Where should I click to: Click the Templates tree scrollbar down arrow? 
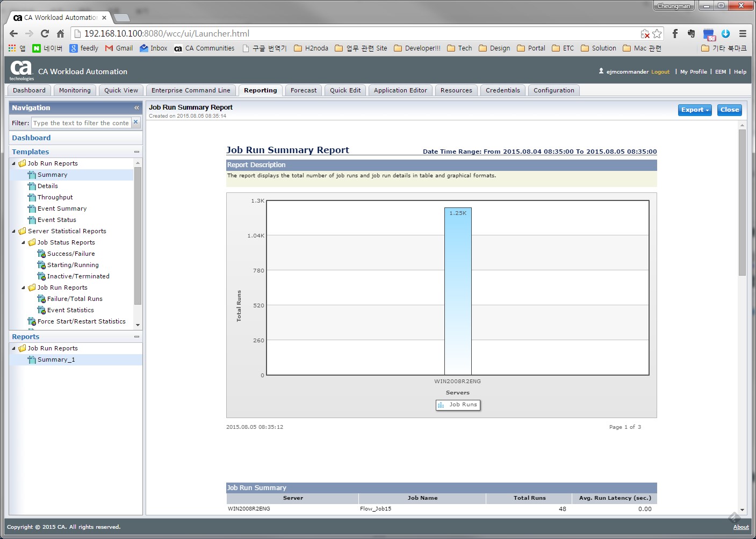pyautogui.click(x=138, y=325)
